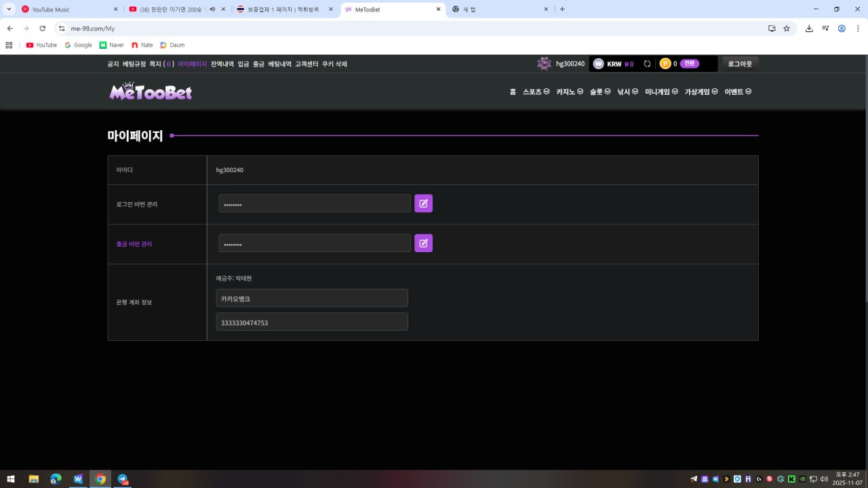Click edit icon for login password

[423, 203]
